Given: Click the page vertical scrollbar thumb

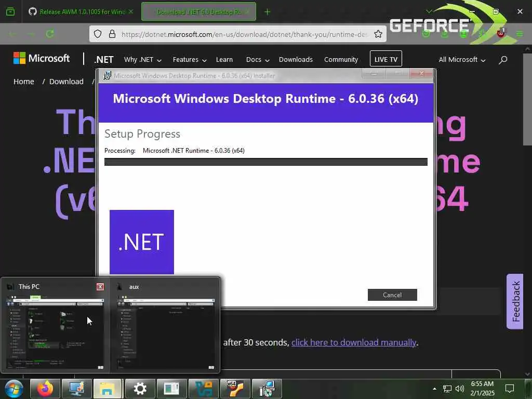Looking at the screenshot, I should (x=527, y=98).
